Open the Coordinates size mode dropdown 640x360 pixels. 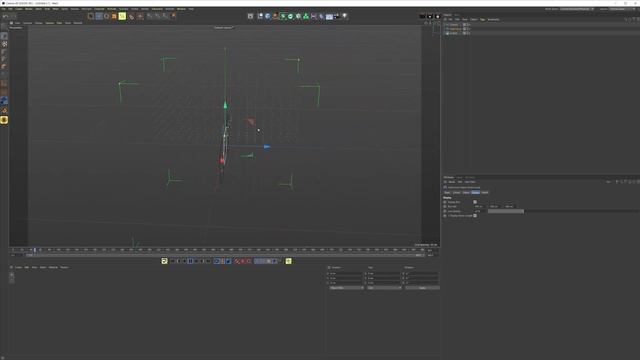384,288
